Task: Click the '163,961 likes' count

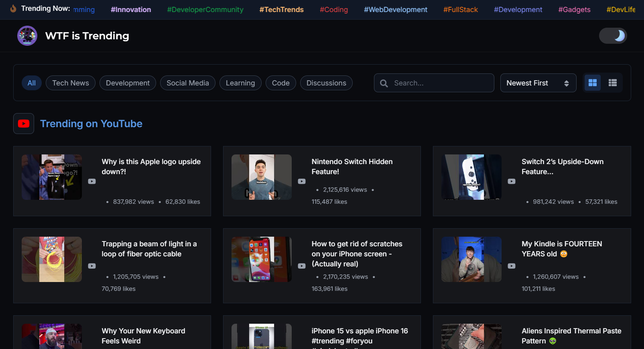Action: click(329, 289)
